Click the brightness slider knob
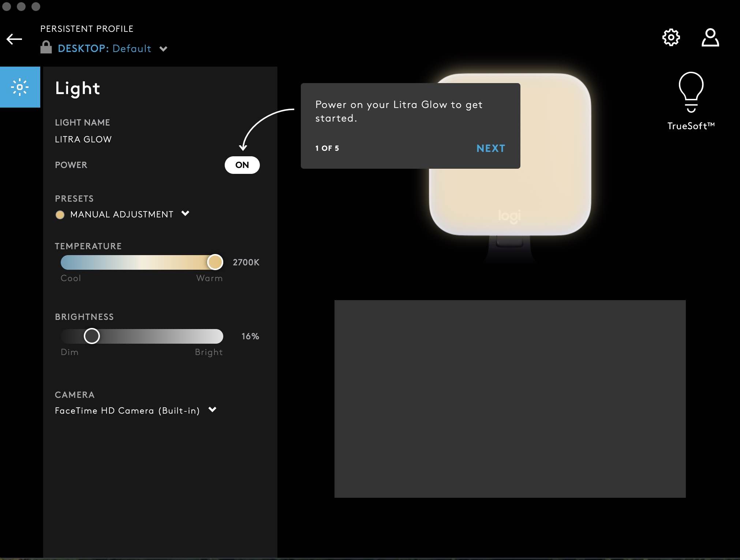The width and height of the screenshot is (740, 560). tap(91, 336)
